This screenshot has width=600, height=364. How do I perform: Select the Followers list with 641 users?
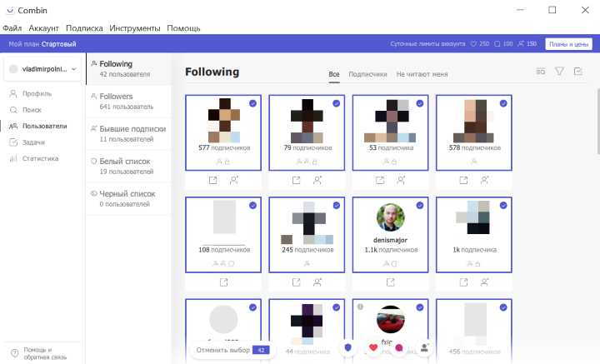pos(128,102)
